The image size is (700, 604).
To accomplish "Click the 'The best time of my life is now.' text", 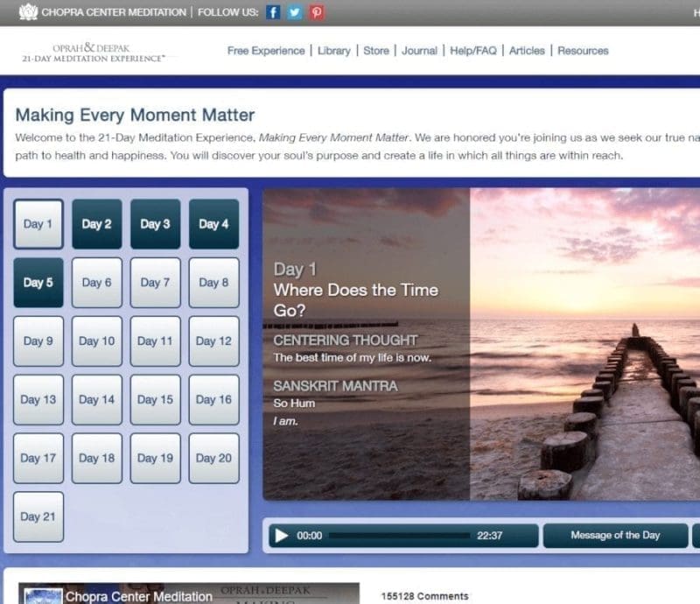I will point(353,357).
